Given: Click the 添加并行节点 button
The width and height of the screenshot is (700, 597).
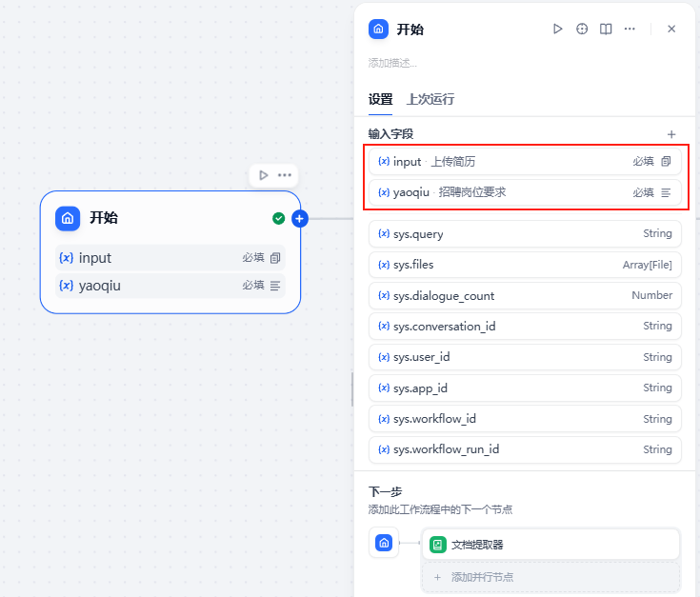Looking at the screenshot, I should pos(550,577).
